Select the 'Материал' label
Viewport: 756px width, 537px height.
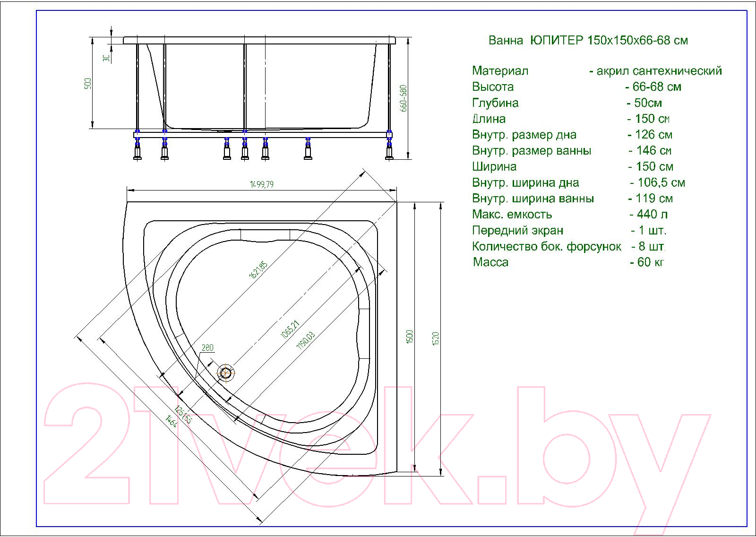500,71
